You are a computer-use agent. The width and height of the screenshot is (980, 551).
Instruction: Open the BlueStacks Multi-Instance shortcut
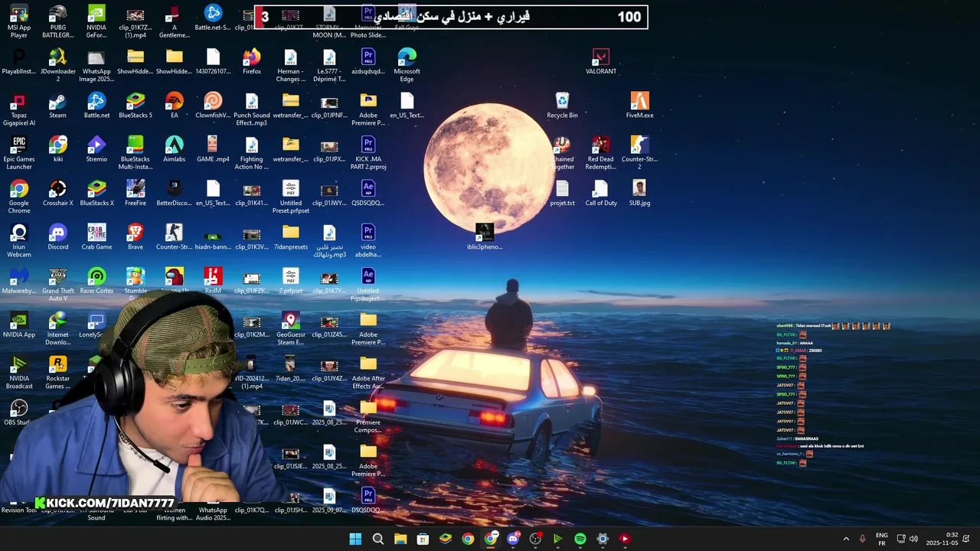[136, 153]
